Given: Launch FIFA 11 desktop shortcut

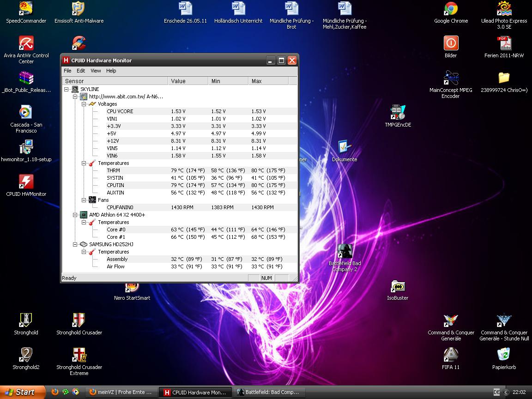Looking at the screenshot, I should pos(451,355).
